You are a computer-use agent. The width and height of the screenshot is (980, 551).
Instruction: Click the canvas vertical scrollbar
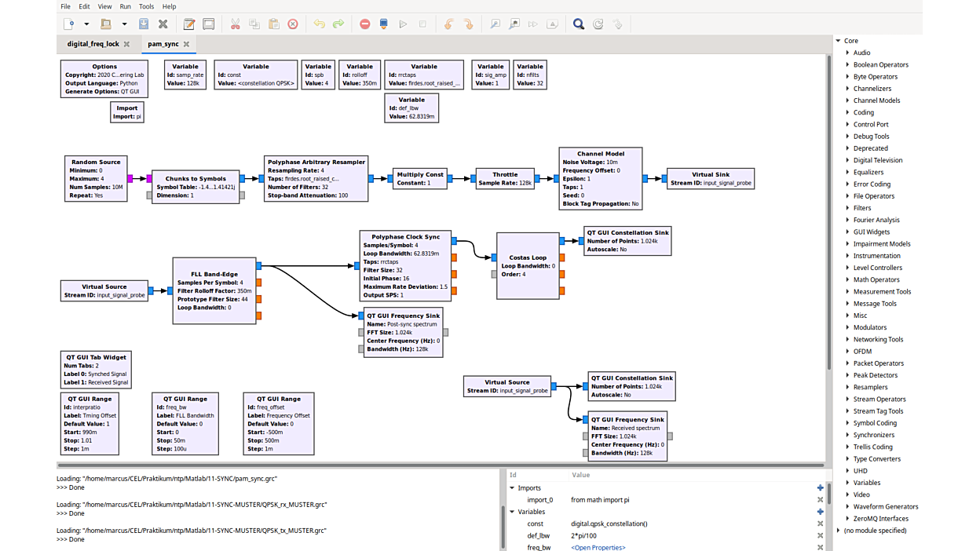pyautogui.click(x=828, y=212)
